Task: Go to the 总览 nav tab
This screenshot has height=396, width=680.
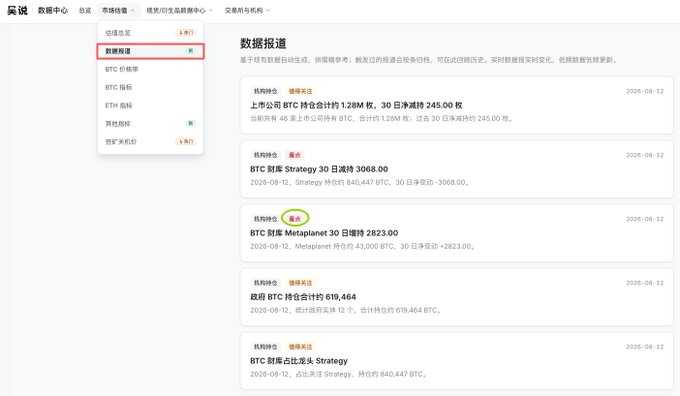Action: [85, 10]
